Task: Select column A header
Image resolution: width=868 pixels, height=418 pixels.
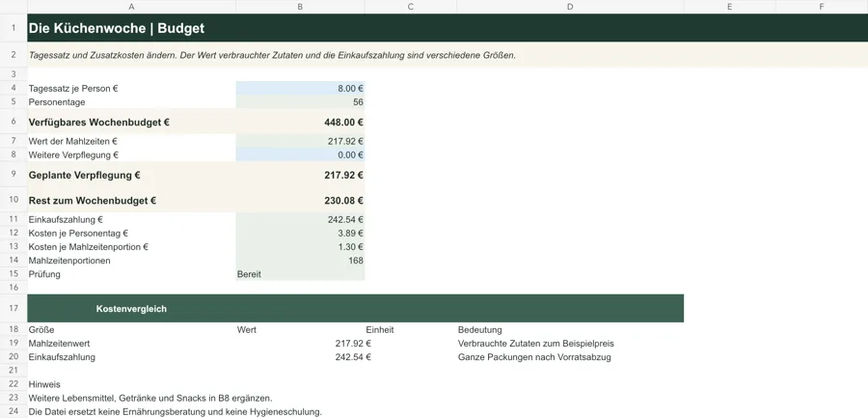Action: 132,7
